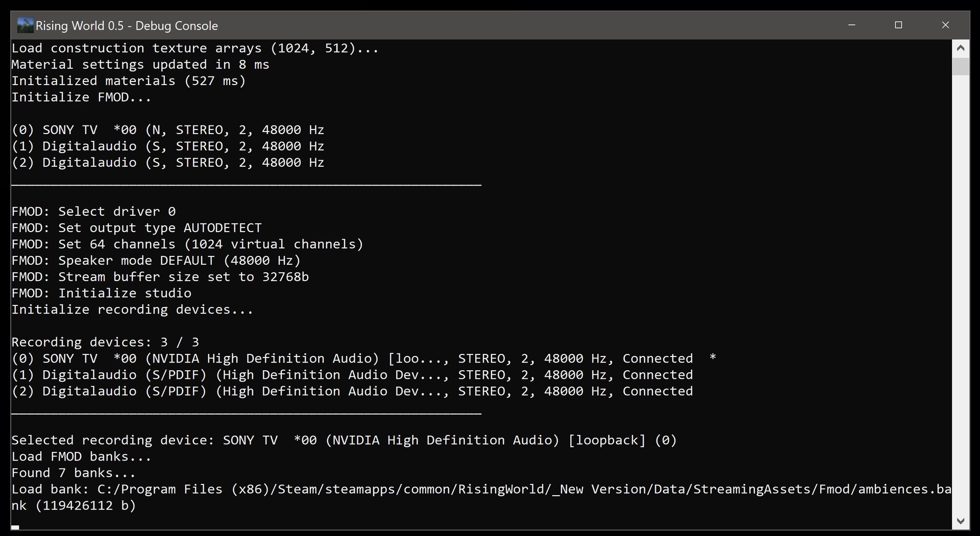Click the 'FMOD: Set output type AUTODETECT' line
Screen dimensions: 980x536
tap(136, 228)
